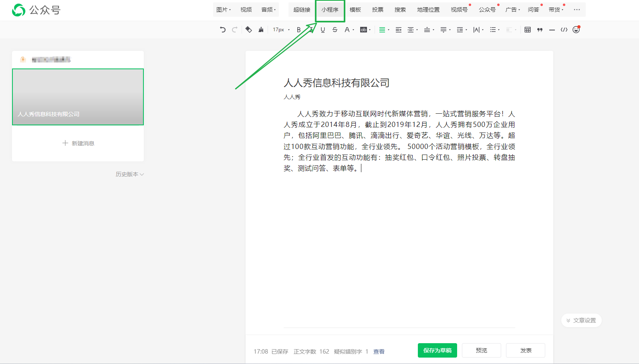Click the 正文字数 162 word count
639x364 pixels.
(311, 352)
